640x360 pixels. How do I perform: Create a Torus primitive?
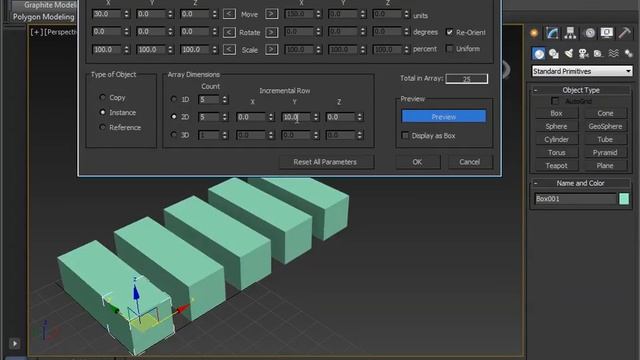point(556,152)
